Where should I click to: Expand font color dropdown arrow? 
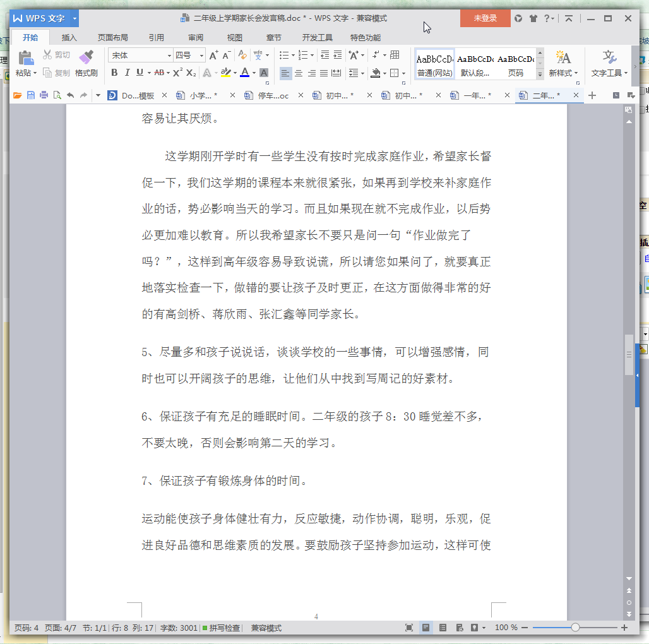(x=254, y=73)
